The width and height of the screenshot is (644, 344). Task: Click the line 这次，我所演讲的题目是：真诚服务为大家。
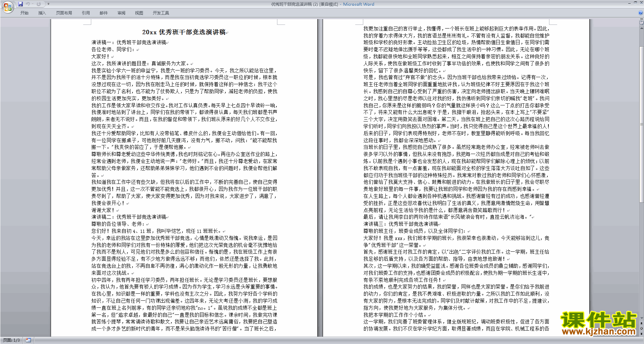141,64
